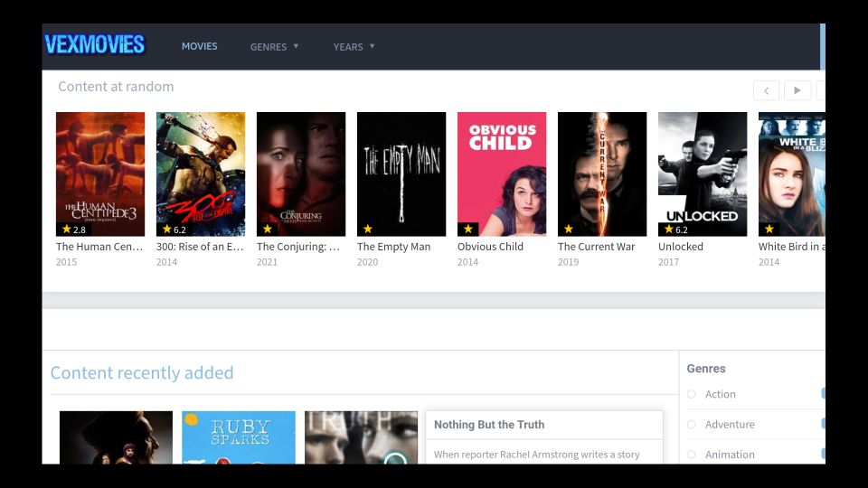The image size is (868, 488).
Task: Click the Animation genre label
Action: point(730,455)
